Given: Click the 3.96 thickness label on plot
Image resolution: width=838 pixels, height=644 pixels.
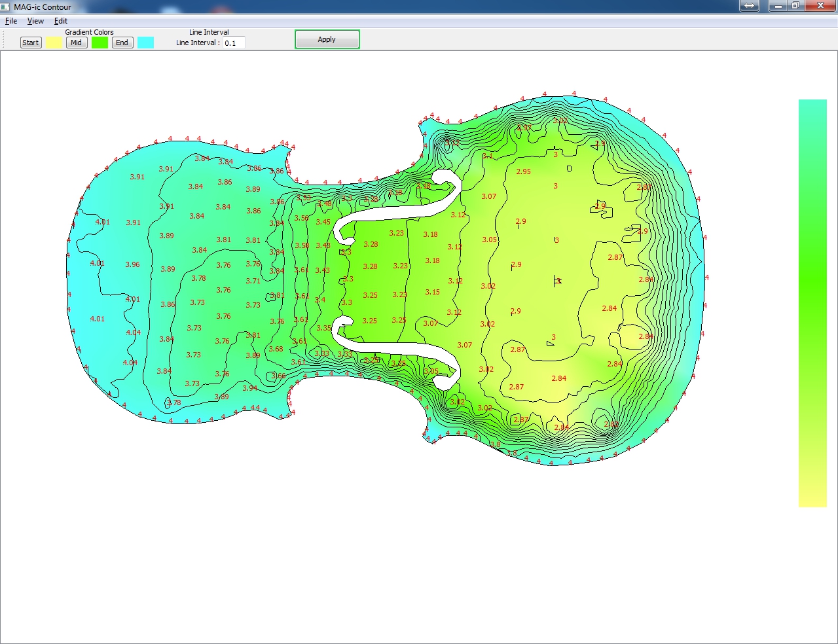Looking at the screenshot, I should [x=133, y=265].
